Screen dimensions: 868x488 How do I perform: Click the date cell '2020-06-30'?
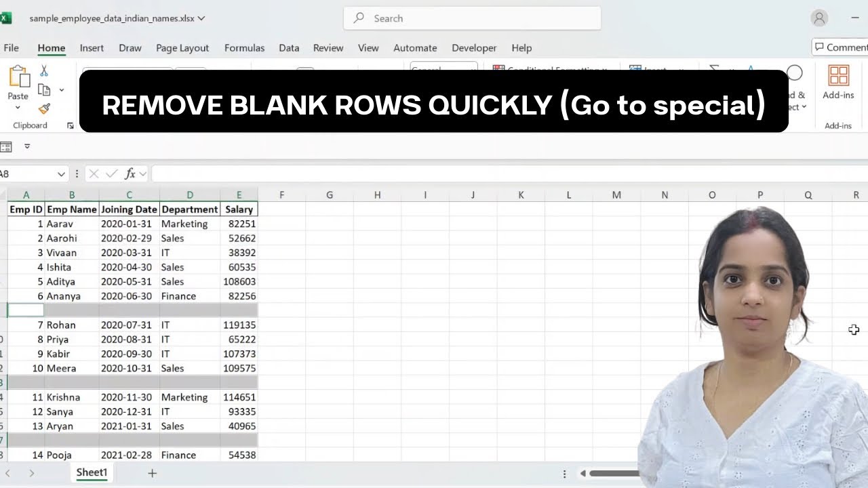click(x=129, y=296)
